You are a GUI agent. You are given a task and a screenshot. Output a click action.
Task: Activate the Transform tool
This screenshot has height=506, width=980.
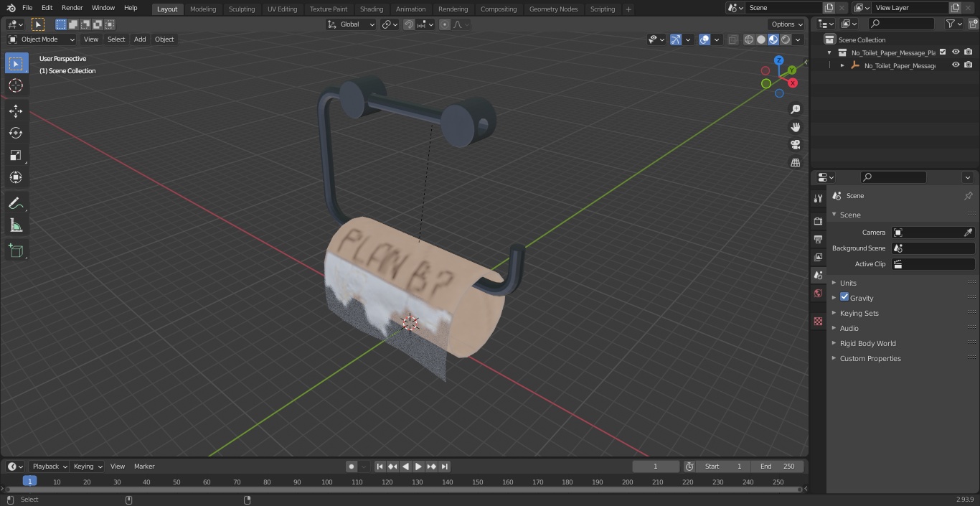pyautogui.click(x=16, y=177)
